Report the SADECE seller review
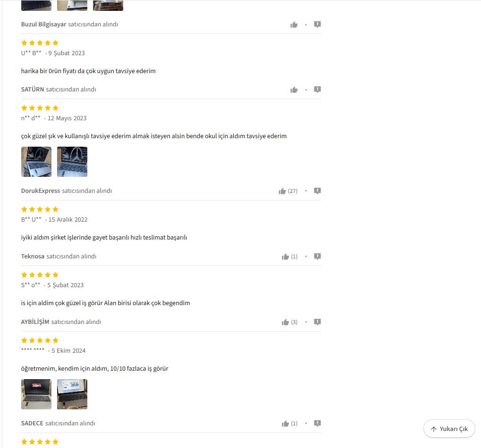The height and width of the screenshot is (448, 481). pyautogui.click(x=318, y=423)
